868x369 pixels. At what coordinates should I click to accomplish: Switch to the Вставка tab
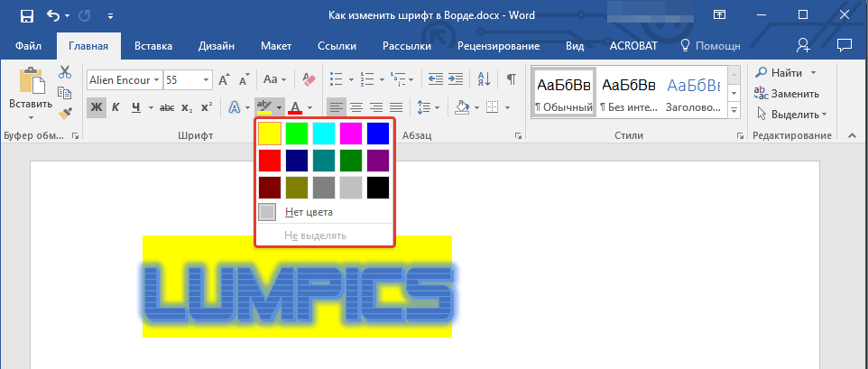tap(153, 46)
